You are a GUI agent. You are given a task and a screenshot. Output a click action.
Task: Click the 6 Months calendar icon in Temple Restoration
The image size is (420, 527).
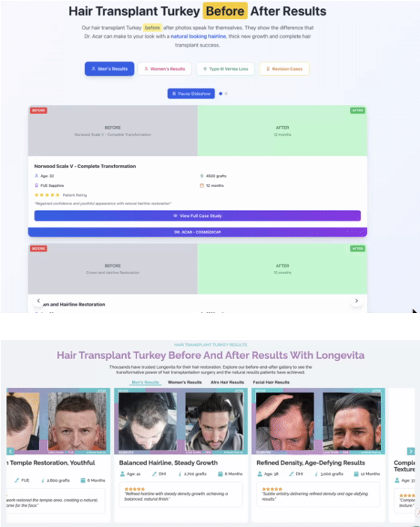coord(83,480)
